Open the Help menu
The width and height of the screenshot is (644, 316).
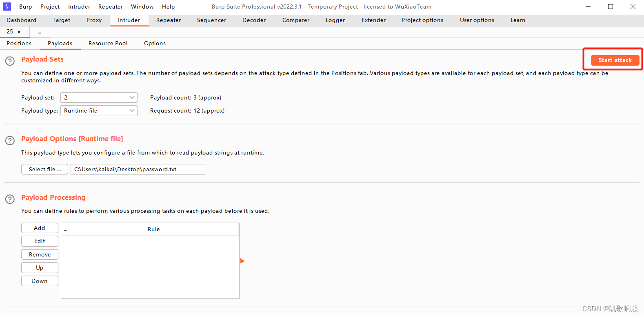pyautogui.click(x=168, y=7)
